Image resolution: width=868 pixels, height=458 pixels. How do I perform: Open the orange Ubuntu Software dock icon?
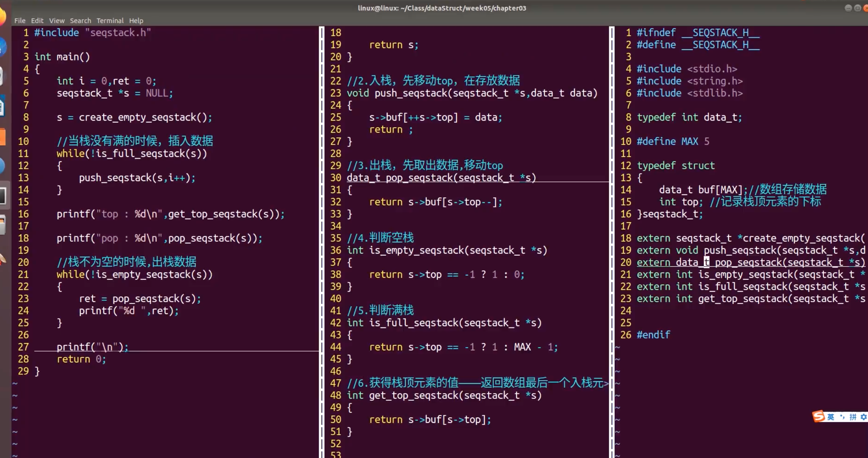pos(2,137)
